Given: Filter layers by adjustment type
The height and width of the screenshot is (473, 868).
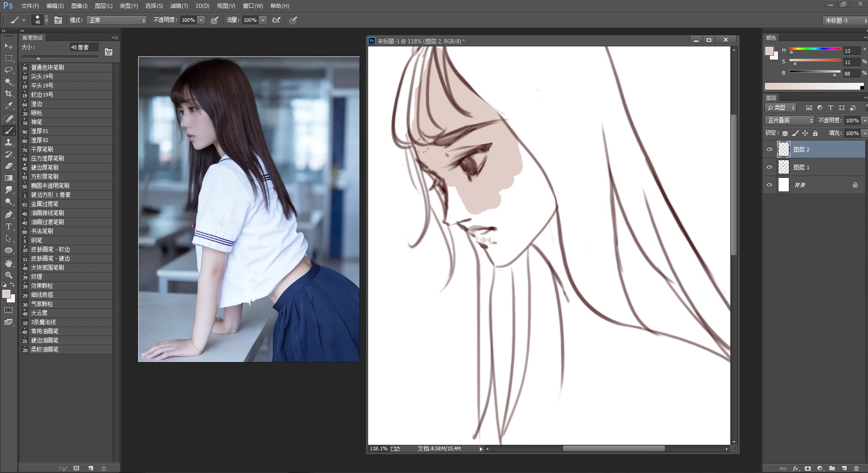Looking at the screenshot, I should point(820,108).
